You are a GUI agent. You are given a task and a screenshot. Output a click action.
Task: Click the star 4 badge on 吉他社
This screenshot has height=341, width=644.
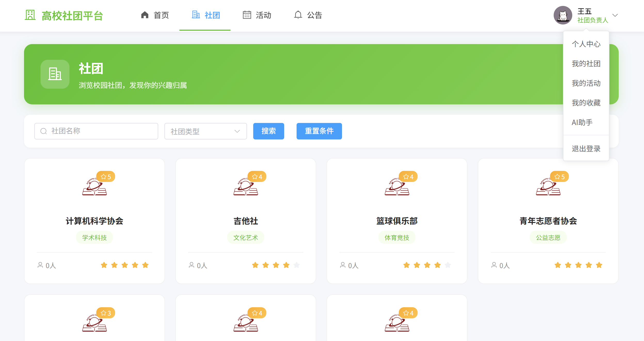pyautogui.click(x=257, y=177)
